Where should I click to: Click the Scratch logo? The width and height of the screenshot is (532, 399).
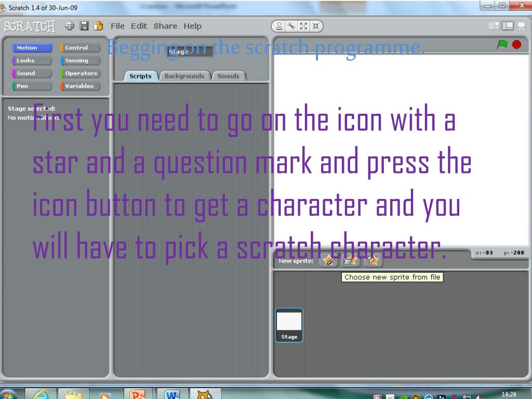(x=30, y=26)
